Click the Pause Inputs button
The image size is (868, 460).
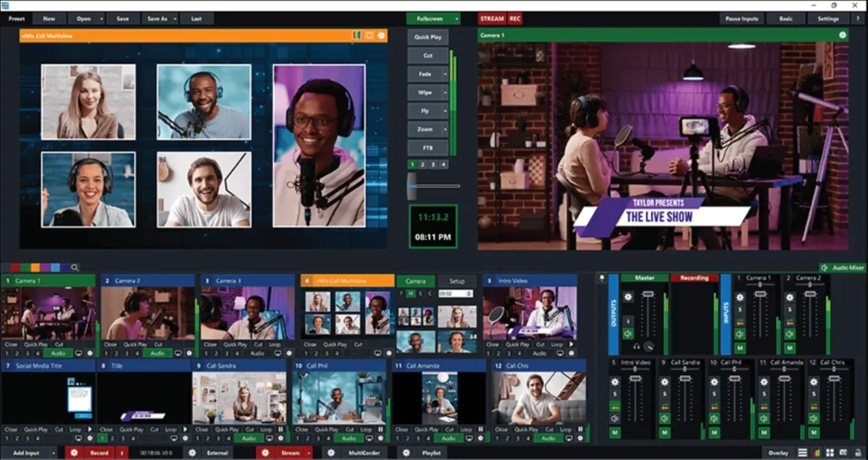click(742, 19)
